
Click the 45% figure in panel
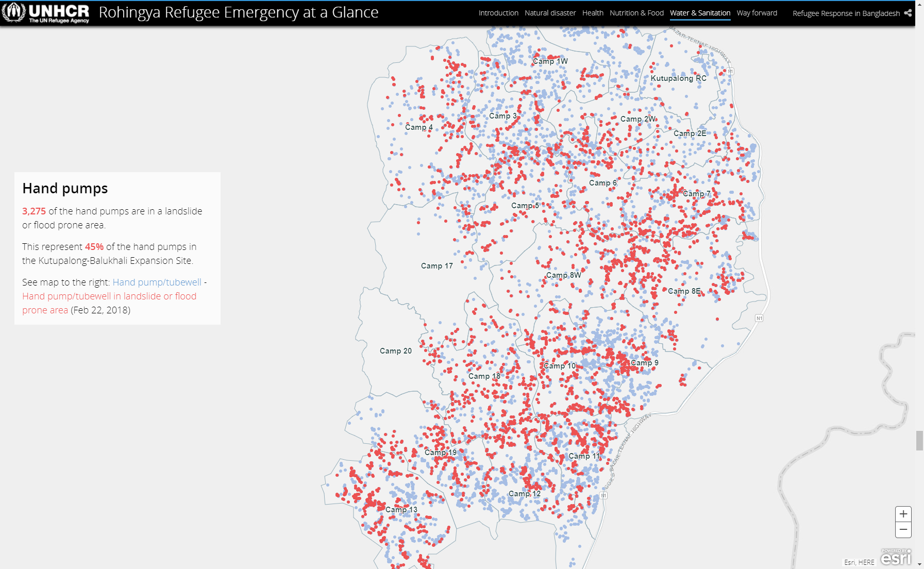pyautogui.click(x=94, y=247)
